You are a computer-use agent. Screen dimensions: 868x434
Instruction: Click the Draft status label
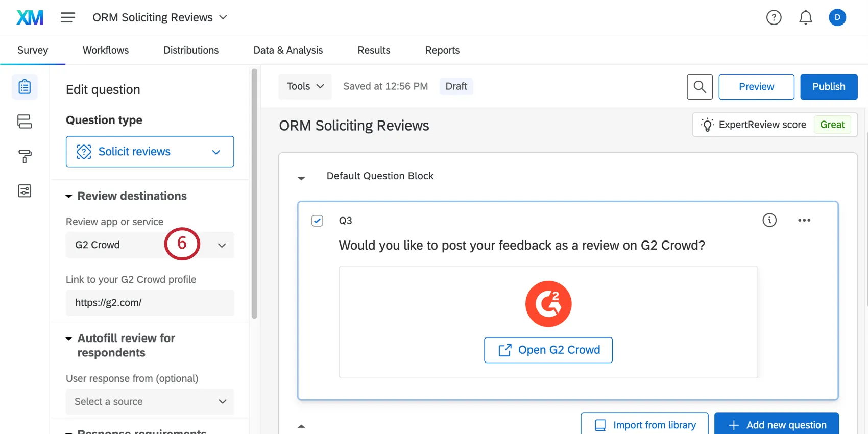[456, 86]
